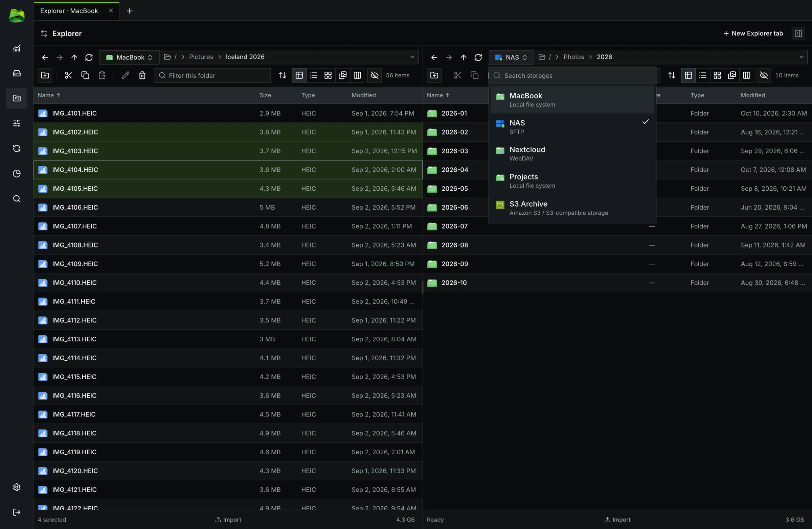Screen dimensions: 812x529
Task: Navigate back in the left pane
Action: (45, 57)
